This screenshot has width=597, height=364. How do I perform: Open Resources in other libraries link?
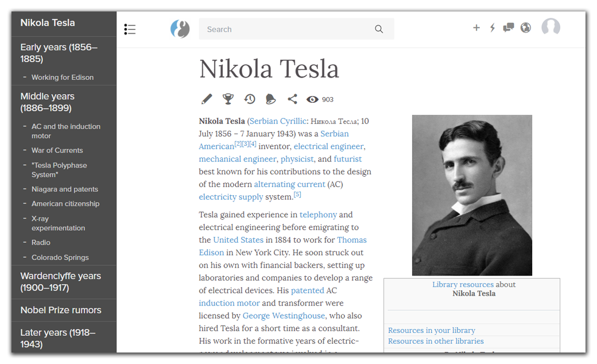click(436, 341)
